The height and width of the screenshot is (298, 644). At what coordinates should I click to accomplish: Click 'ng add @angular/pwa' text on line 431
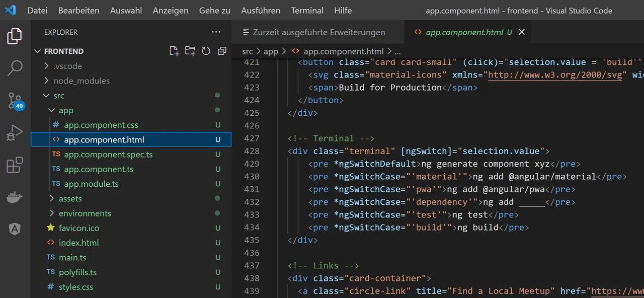click(496, 189)
